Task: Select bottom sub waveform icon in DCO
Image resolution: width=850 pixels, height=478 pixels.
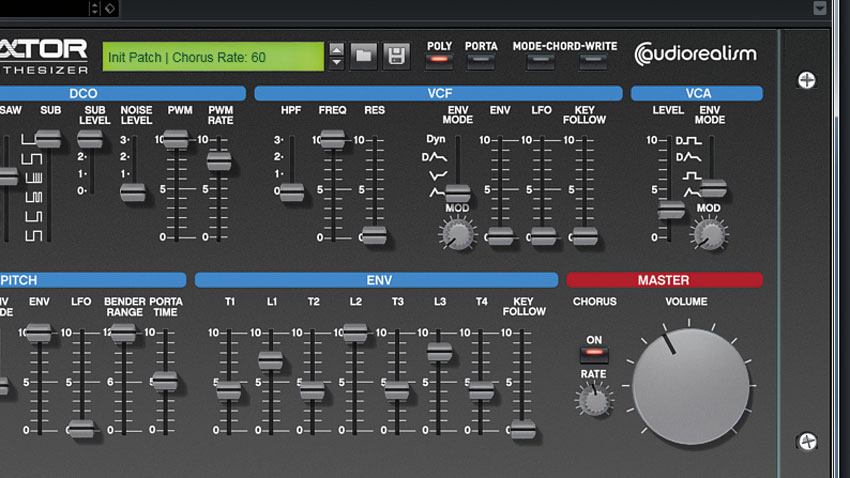Action: coord(33,235)
